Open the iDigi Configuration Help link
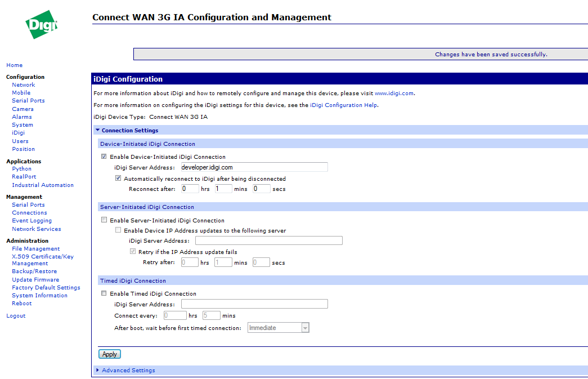 pyautogui.click(x=343, y=105)
